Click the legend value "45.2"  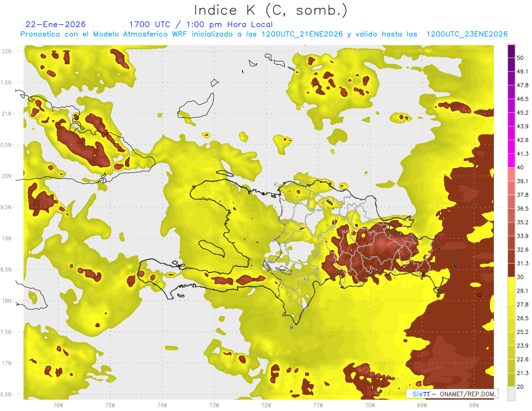coord(523,113)
